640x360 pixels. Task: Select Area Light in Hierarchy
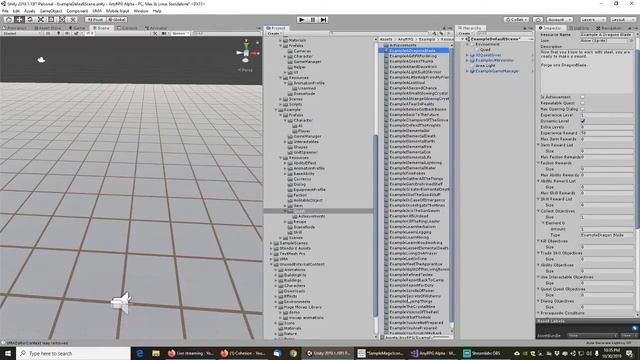[x=485, y=65]
